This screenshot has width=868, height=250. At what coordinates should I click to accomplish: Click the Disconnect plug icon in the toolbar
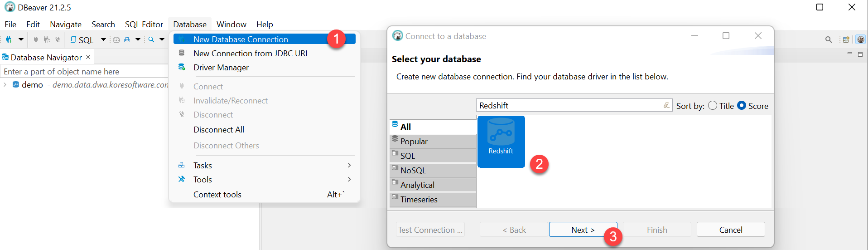[x=58, y=39]
